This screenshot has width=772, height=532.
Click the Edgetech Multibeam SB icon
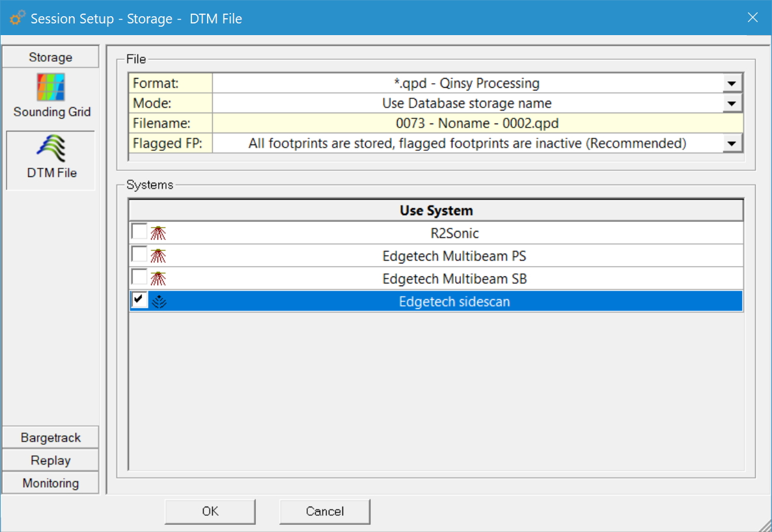point(158,278)
